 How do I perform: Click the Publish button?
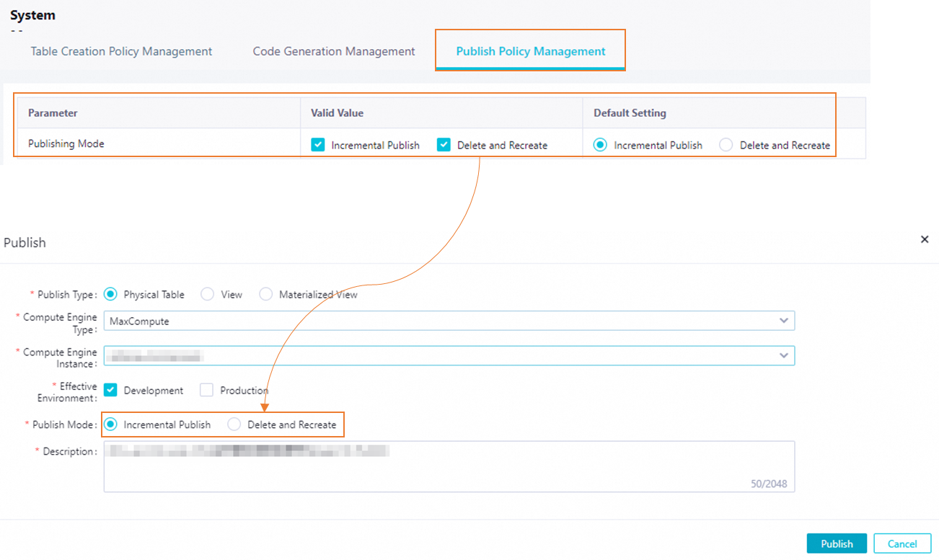837,543
